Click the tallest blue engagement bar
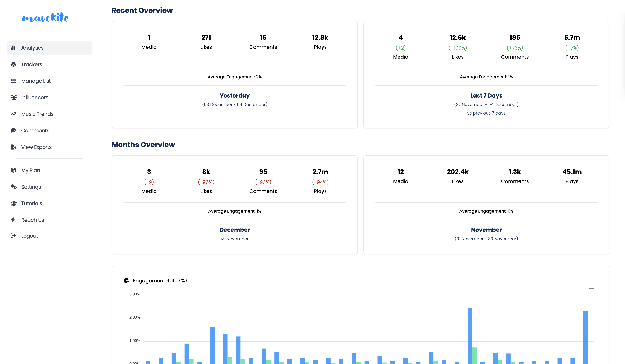 point(470,335)
